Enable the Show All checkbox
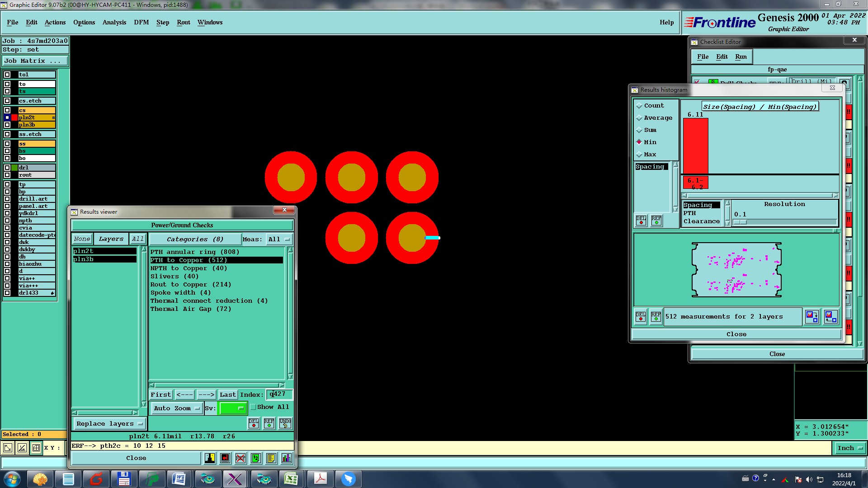868x488 pixels. click(254, 407)
